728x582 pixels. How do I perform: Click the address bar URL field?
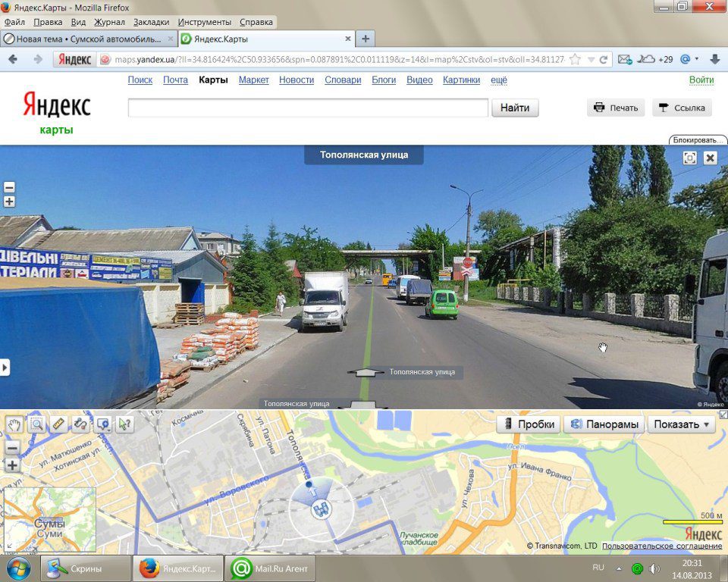pyautogui.click(x=340, y=59)
